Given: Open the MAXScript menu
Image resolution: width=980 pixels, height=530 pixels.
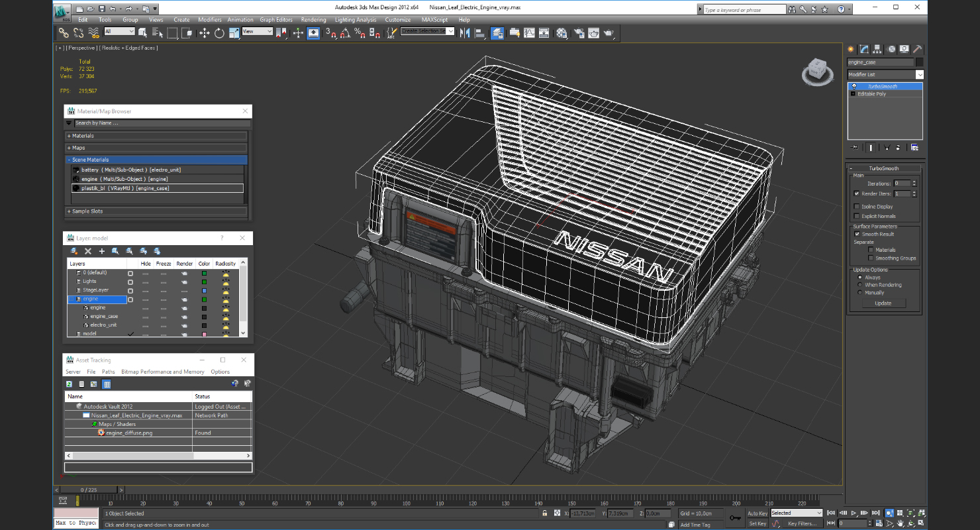Looking at the screenshot, I should click(x=434, y=20).
